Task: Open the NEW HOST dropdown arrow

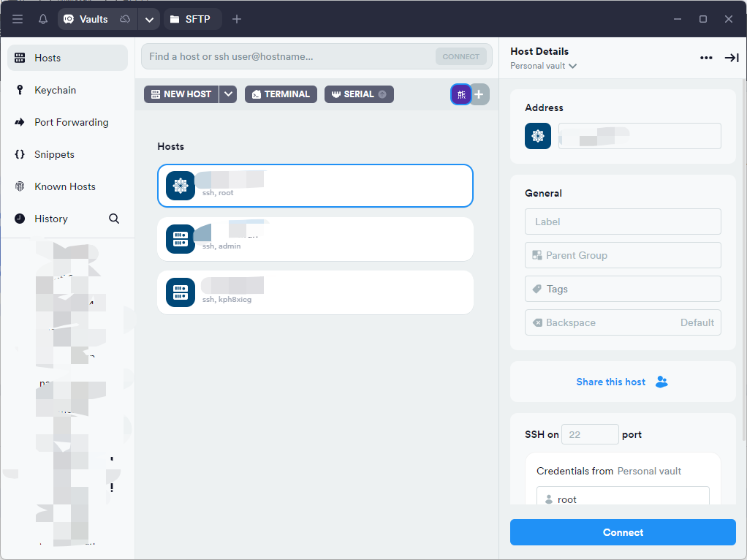Action: (228, 94)
